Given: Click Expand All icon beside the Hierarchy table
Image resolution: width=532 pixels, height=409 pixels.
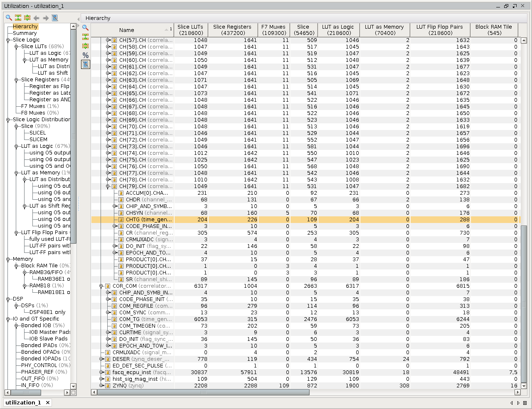Looking at the screenshot, I should (85, 46).
